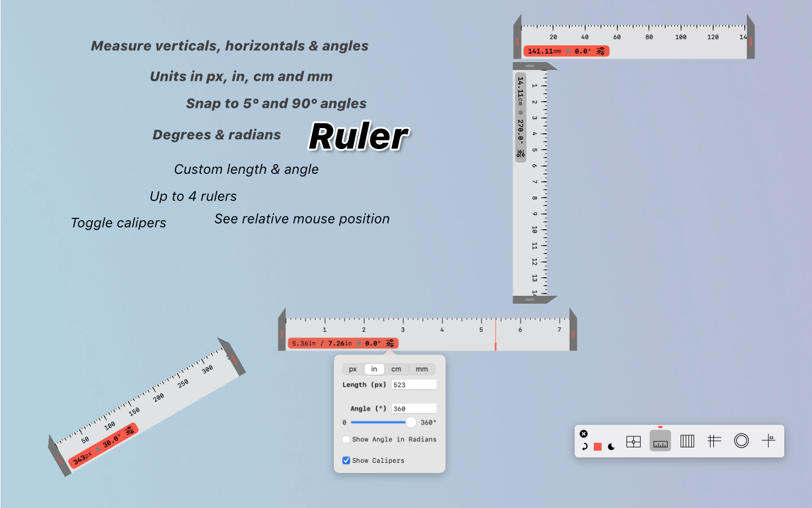
Task: Switch units to in in the popover
Action: click(x=374, y=369)
